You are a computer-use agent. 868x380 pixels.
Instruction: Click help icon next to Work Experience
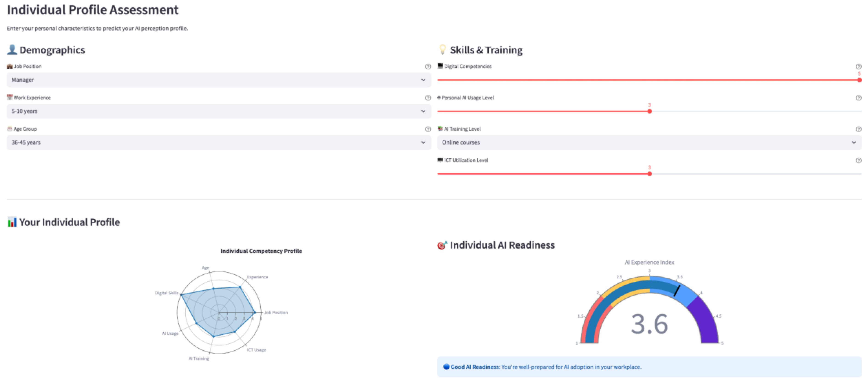click(428, 98)
